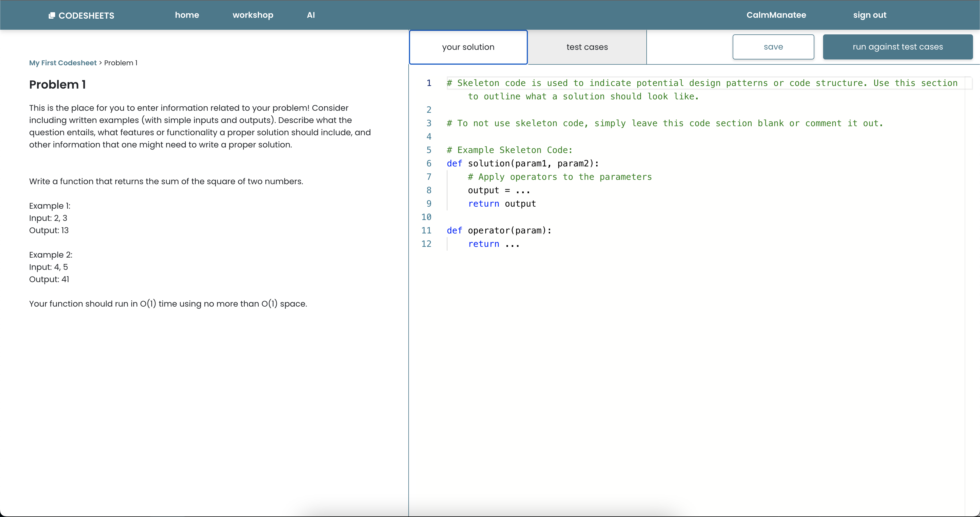Click line number 6 in gutter
Screen dimensions: 980x517
429,163
